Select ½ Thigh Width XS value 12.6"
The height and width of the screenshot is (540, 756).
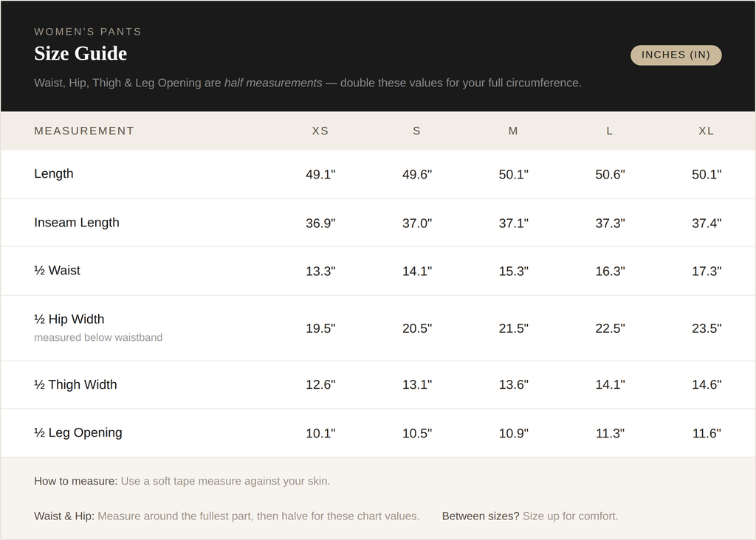pyautogui.click(x=320, y=385)
